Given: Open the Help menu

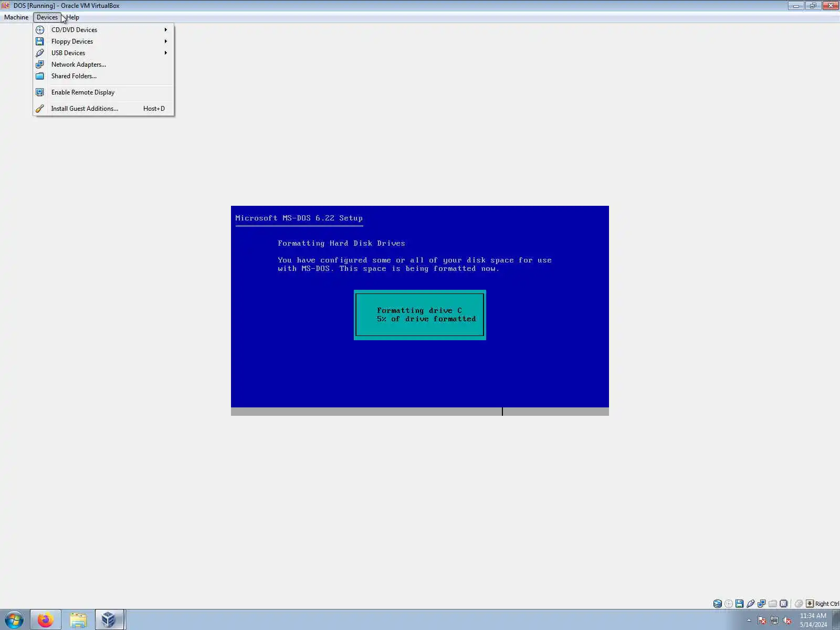Looking at the screenshot, I should point(72,17).
